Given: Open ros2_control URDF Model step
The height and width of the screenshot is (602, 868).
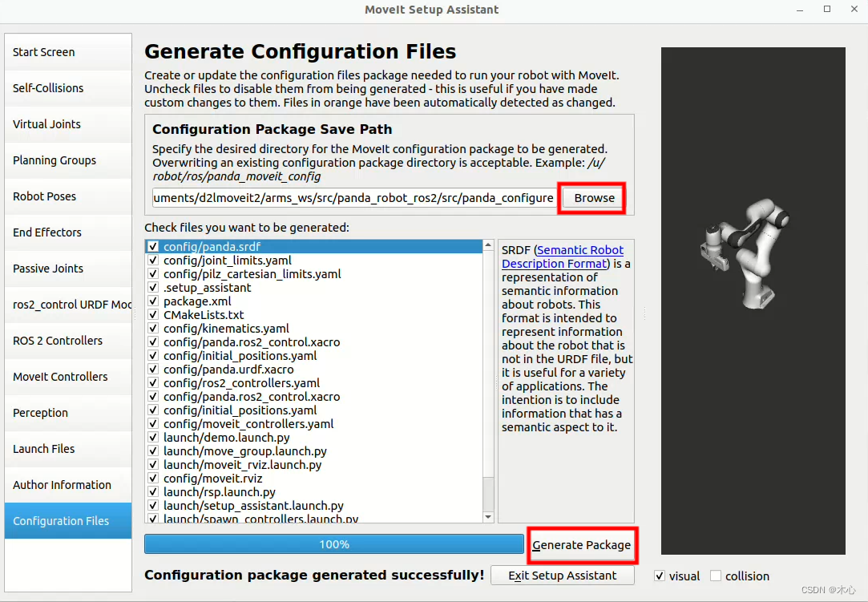Looking at the screenshot, I should (68, 304).
